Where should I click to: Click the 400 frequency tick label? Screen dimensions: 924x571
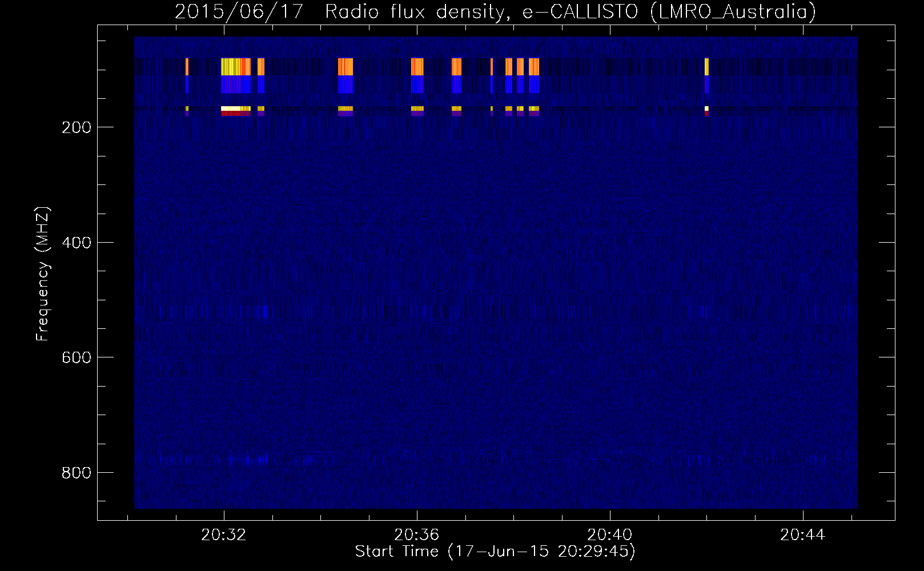pyautogui.click(x=77, y=243)
